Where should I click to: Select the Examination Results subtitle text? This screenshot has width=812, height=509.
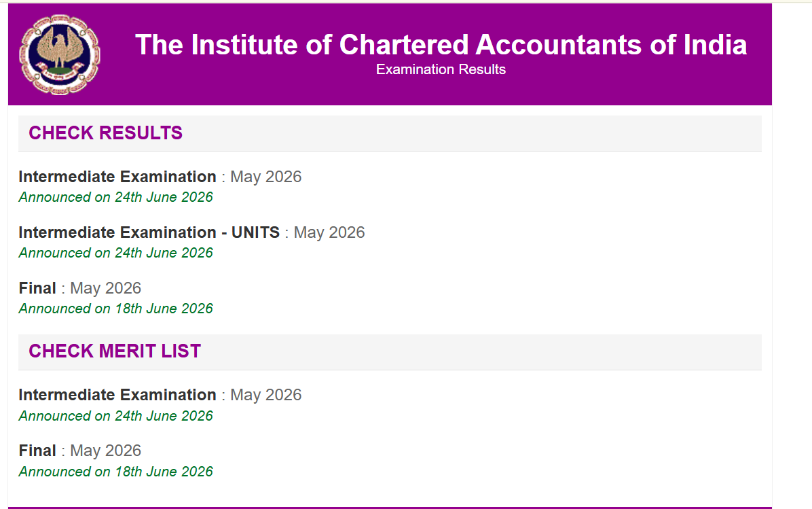coord(441,69)
